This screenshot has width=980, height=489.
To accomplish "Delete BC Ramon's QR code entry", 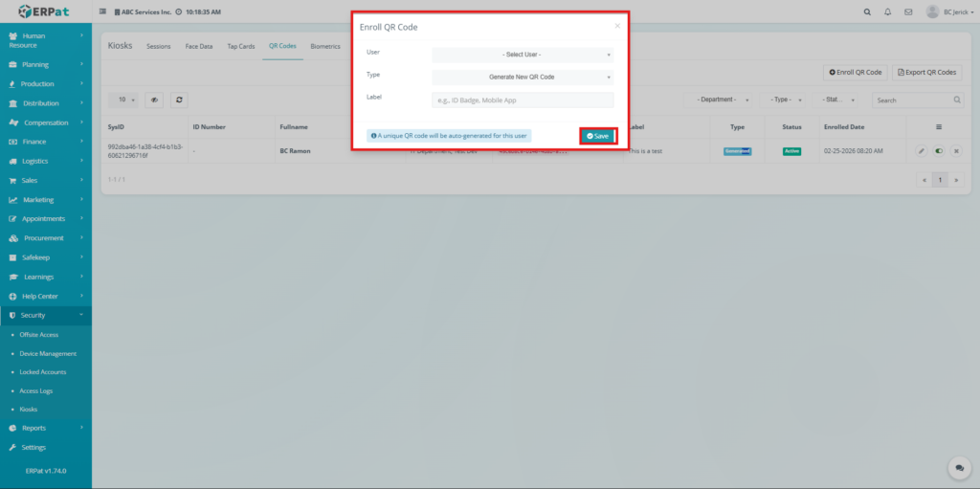I will [955, 151].
